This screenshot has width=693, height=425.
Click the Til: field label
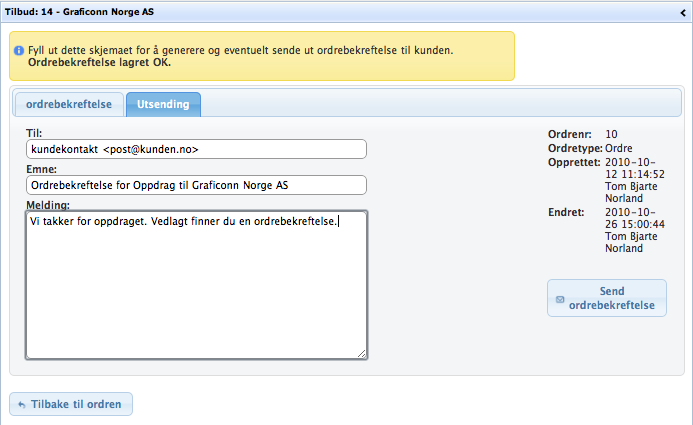point(37,133)
